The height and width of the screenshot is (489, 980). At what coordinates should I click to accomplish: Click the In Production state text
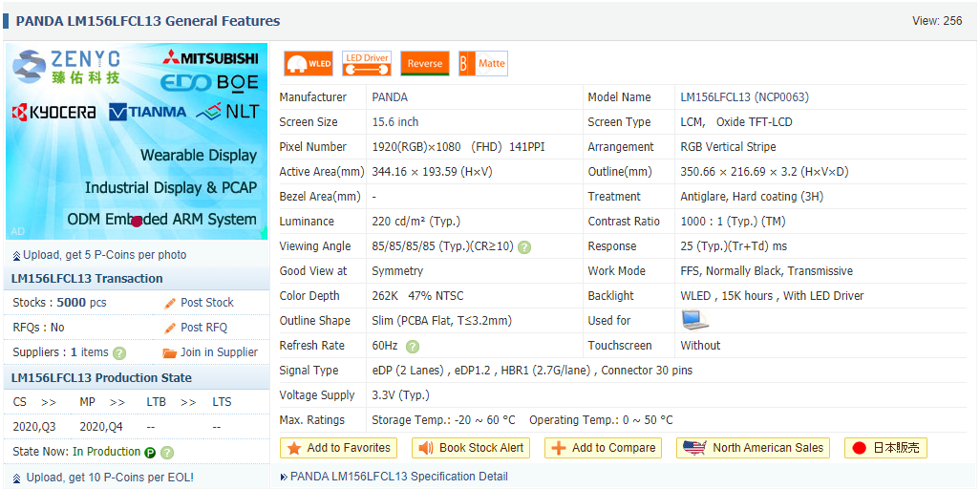(x=106, y=452)
